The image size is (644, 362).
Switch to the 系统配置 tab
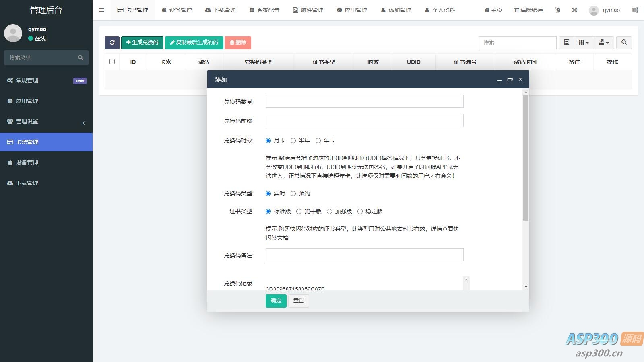pyautogui.click(x=264, y=10)
